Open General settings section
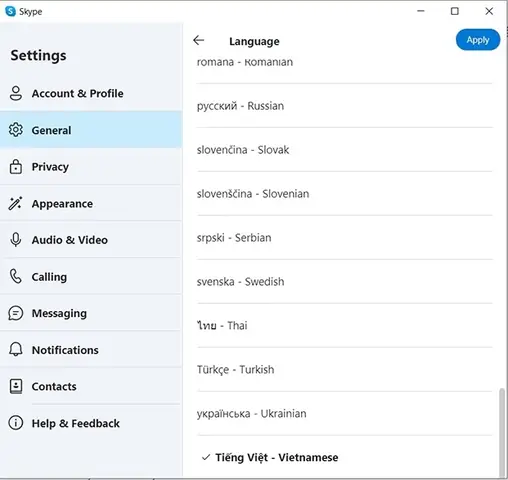This screenshot has width=508, height=480. click(x=91, y=130)
